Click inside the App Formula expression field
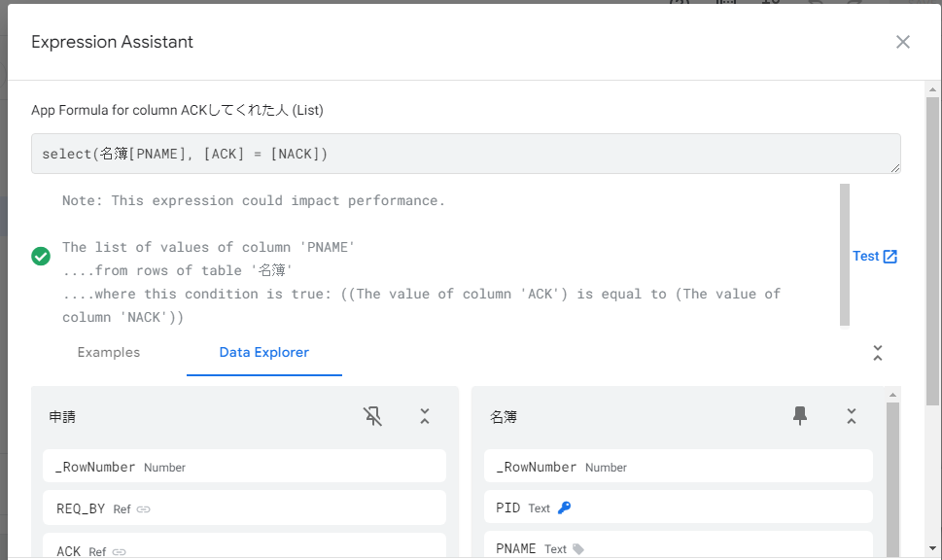942x560 pixels. [466, 154]
